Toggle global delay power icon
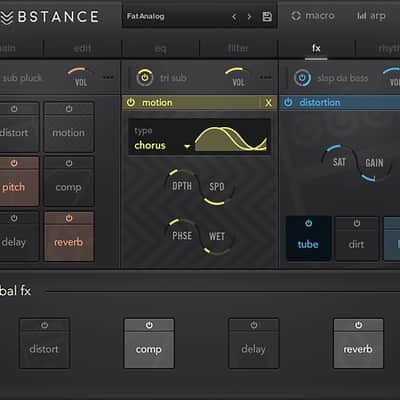 pos(254,325)
